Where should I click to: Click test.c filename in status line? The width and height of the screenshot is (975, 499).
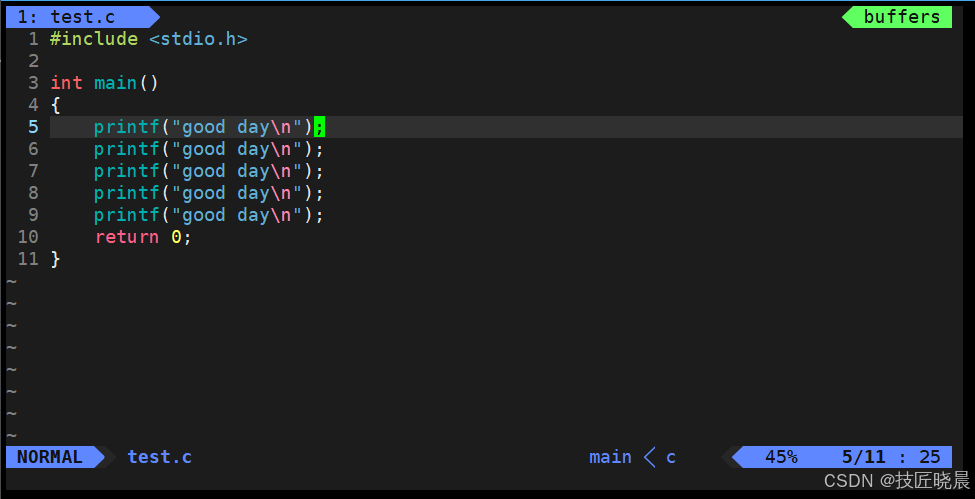pos(159,457)
